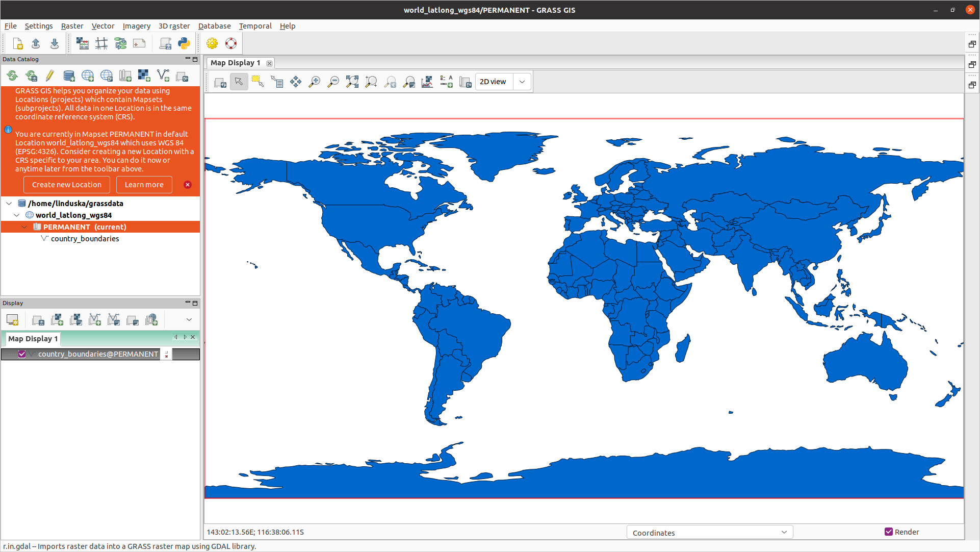Collapse the PERMANENT mapset in Data Catalog
Screen dimensions: 980x552
[24, 227]
